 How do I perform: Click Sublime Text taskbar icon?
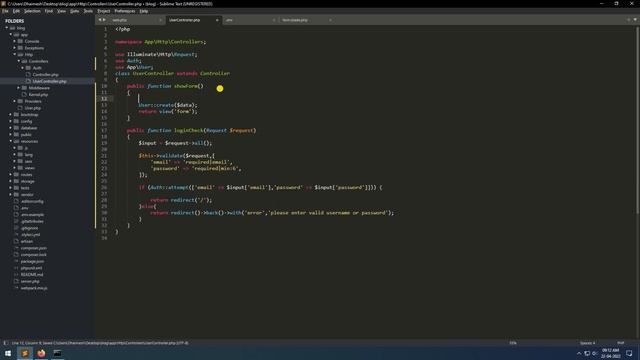(x=24, y=353)
